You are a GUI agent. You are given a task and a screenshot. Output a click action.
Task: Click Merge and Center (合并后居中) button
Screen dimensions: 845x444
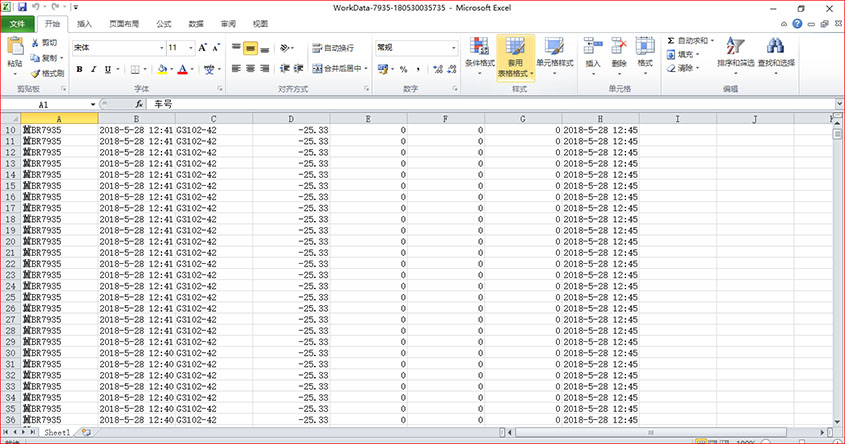(339, 69)
